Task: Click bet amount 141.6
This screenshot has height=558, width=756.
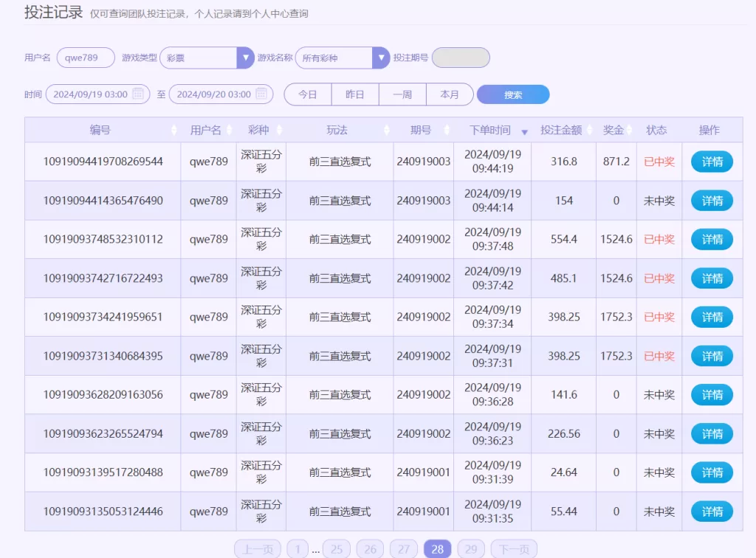Action: point(563,395)
